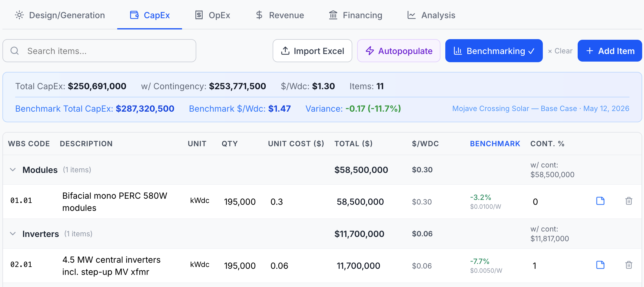The height and width of the screenshot is (287, 644).
Task: Click quantity 195,000 in modules row
Action: click(240, 202)
